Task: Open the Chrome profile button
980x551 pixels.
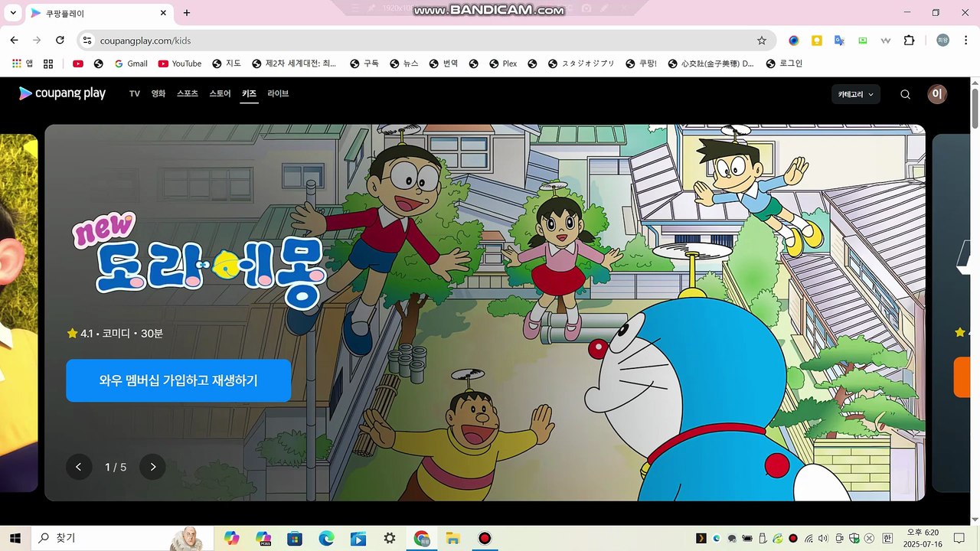Action: click(x=942, y=41)
